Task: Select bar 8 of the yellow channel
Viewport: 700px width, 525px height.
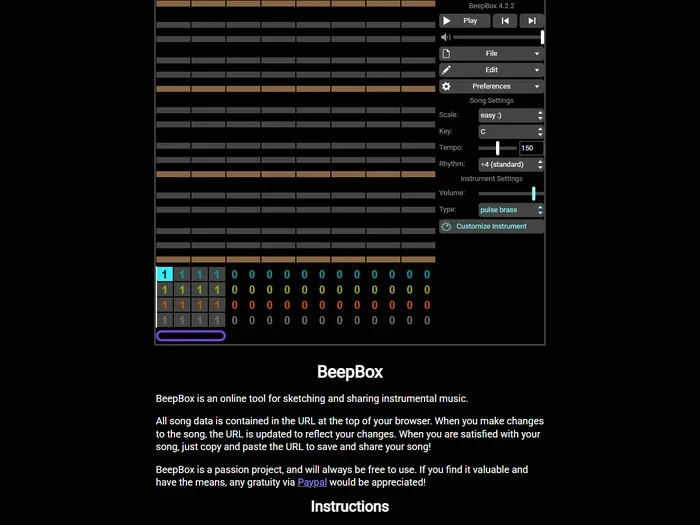Action: pos(287,290)
